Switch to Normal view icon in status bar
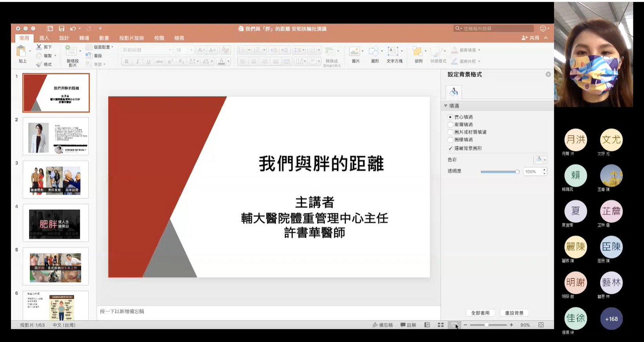Screen dimensions: 644x342 [x=427, y=325]
